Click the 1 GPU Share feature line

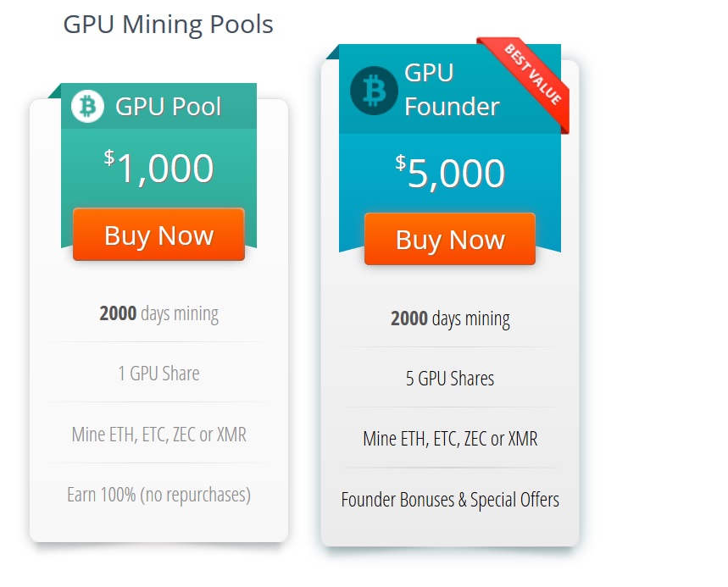pyautogui.click(x=159, y=373)
